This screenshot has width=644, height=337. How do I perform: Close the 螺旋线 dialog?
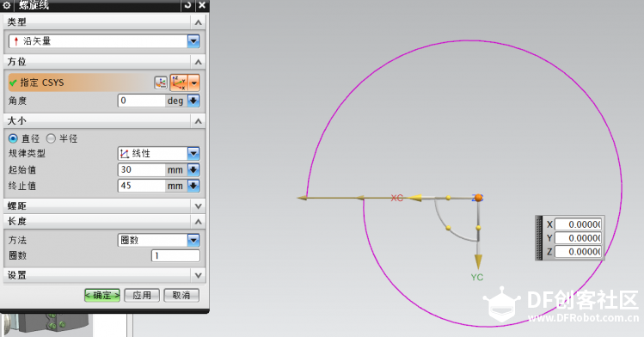(x=202, y=5)
